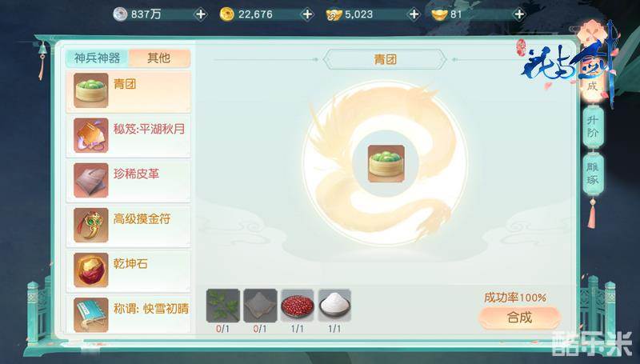Switch to the 神兵神器 tab

(x=97, y=58)
